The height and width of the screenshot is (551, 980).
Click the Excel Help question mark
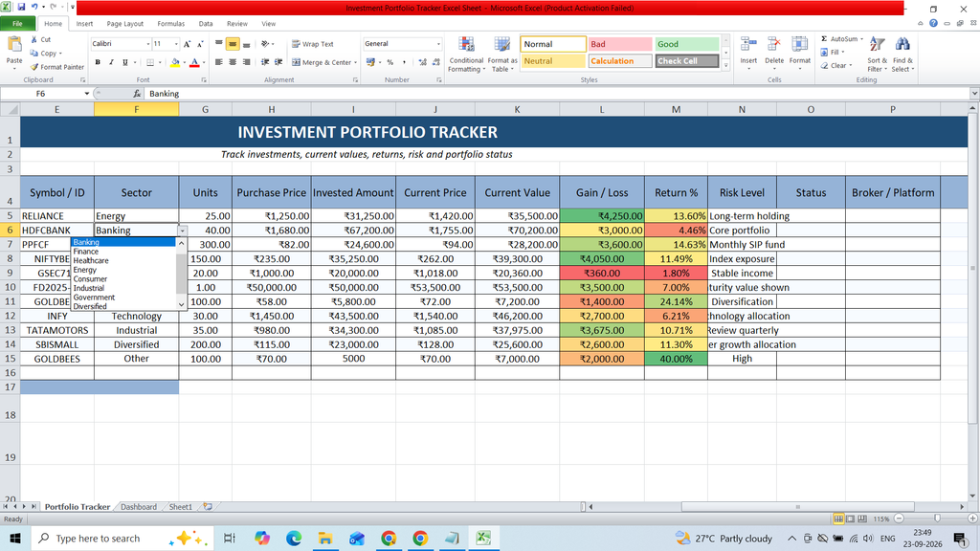click(933, 23)
